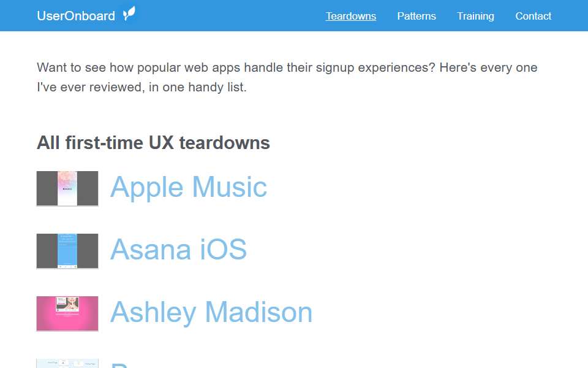
Task: Open the UserOnboard home link
Action: click(x=76, y=16)
